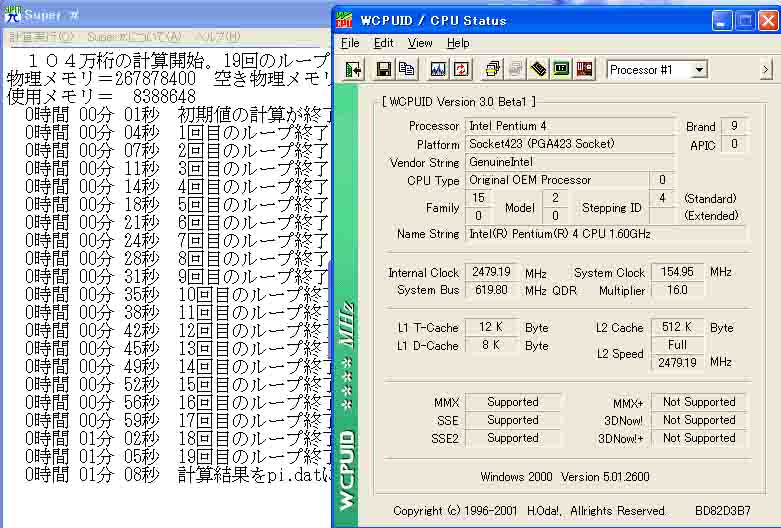This screenshot has height=528, width=781.
Task: Open the Edit menu in WCPUID
Action: [384, 43]
